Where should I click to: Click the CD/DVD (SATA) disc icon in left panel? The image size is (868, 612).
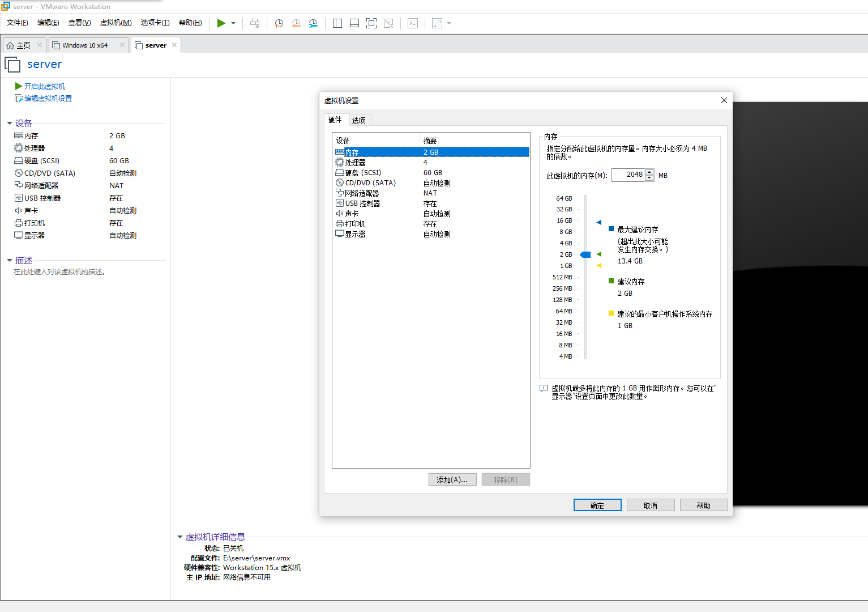[19, 173]
